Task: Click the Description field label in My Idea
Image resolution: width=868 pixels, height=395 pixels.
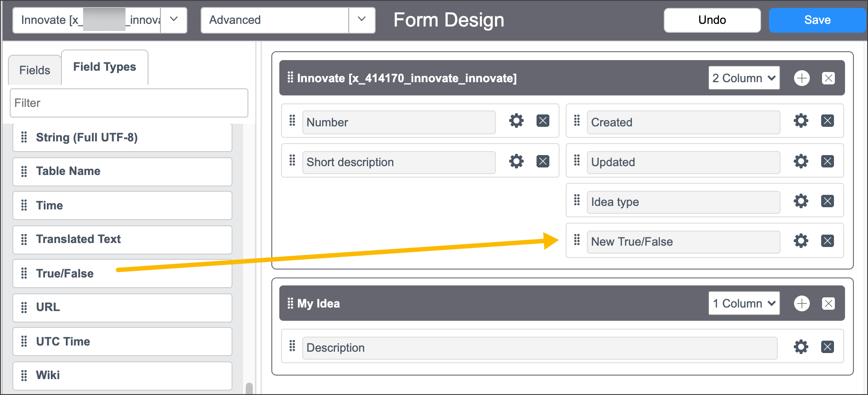Action: pyautogui.click(x=540, y=348)
